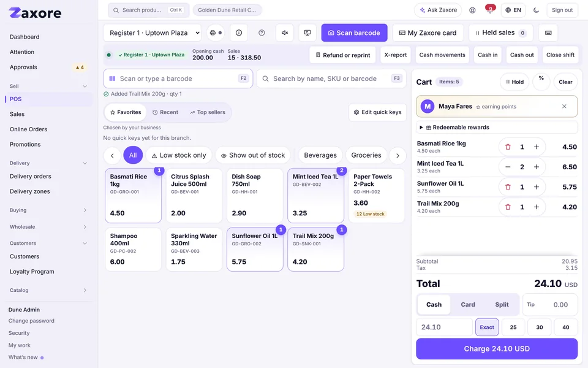Toggle dark mode moon icon

(537, 10)
